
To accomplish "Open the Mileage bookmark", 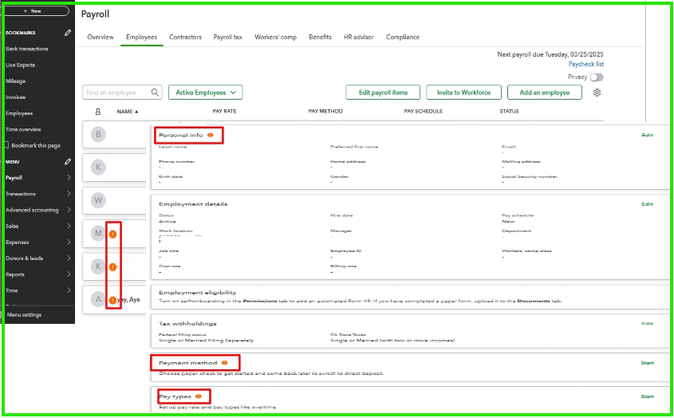I will click(x=15, y=81).
